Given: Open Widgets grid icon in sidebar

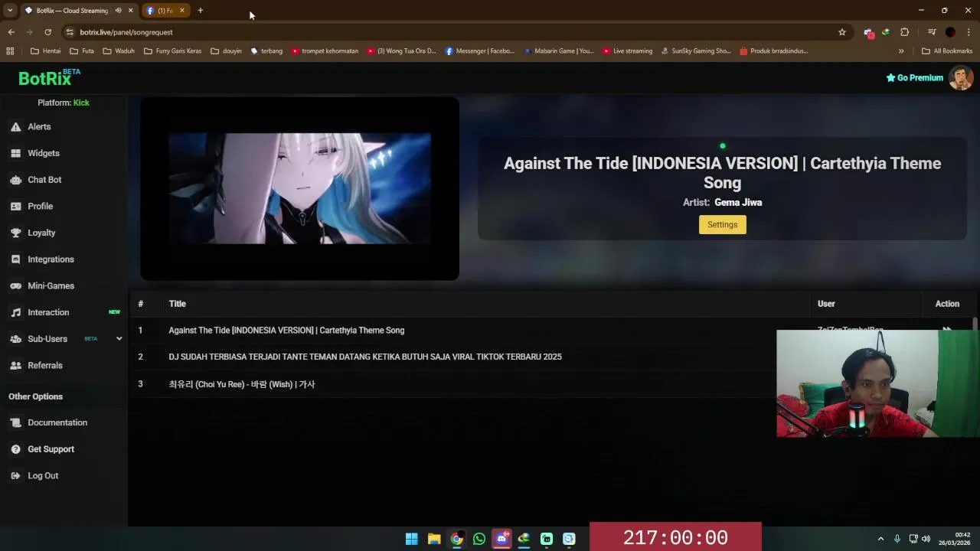Looking at the screenshot, I should (x=15, y=153).
